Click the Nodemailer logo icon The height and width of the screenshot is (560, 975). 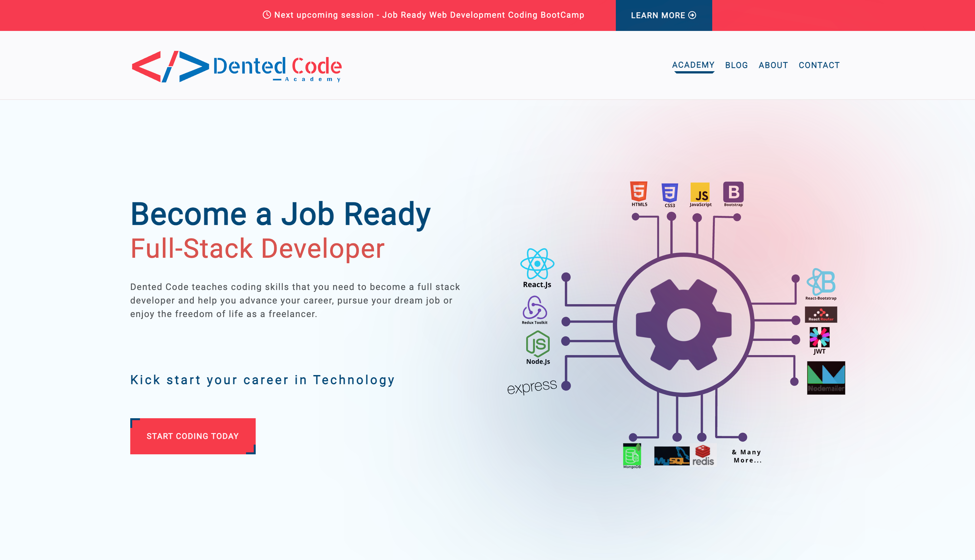[x=826, y=378]
